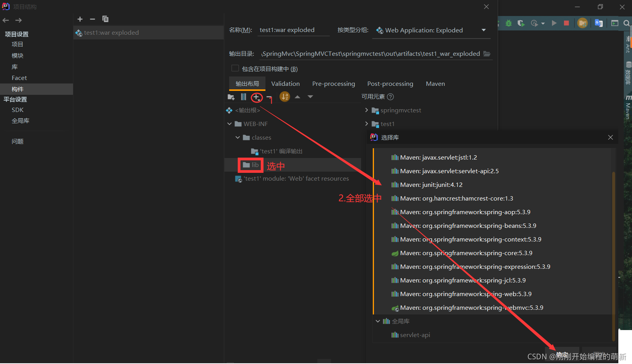632x364 pixels.
Task: Collapse the classes folder node
Action: [238, 137]
